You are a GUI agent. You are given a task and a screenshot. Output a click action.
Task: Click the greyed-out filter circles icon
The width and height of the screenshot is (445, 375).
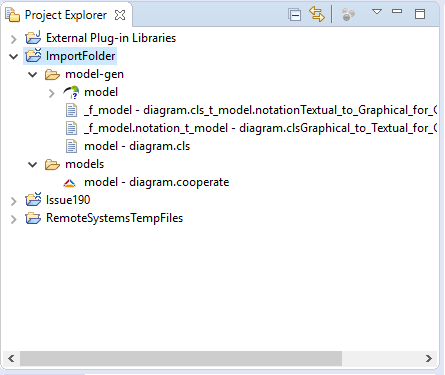348,15
